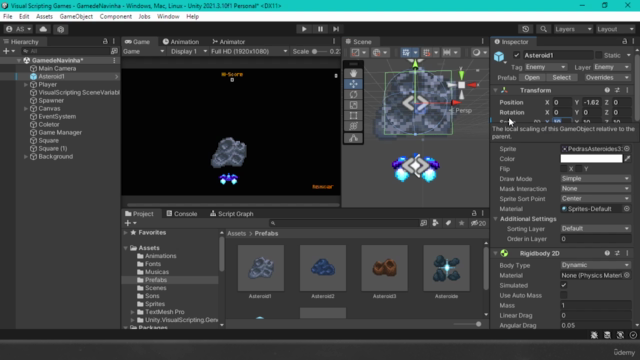Open the Body Type dropdown

[596, 265]
